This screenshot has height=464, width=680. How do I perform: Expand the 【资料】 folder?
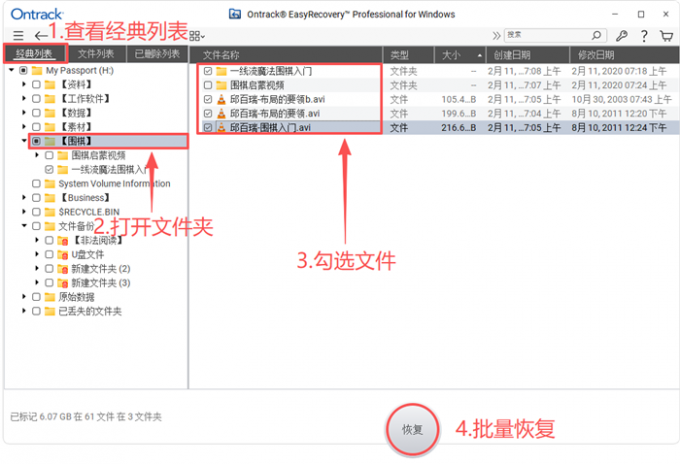24,84
